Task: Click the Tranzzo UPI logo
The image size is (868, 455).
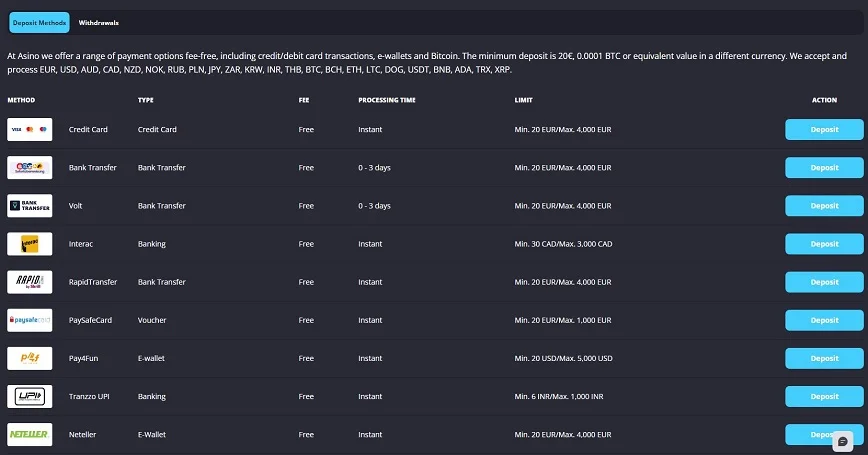Action: pos(30,397)
